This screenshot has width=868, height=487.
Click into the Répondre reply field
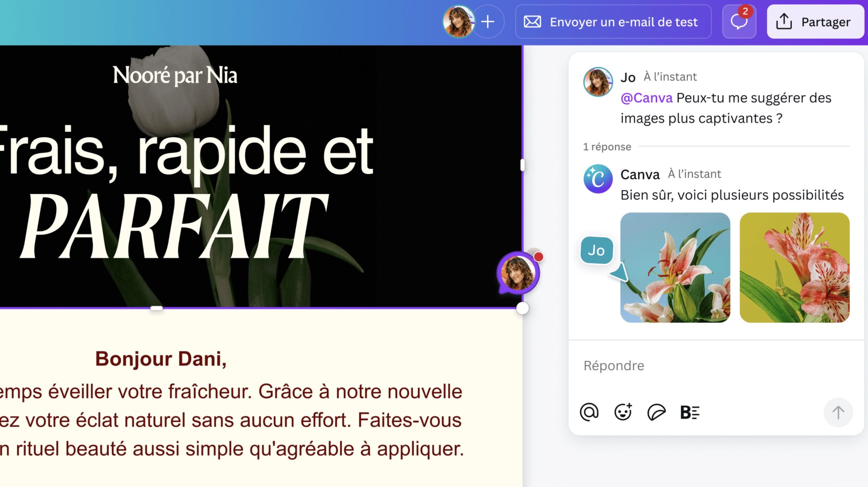(716, 366)
